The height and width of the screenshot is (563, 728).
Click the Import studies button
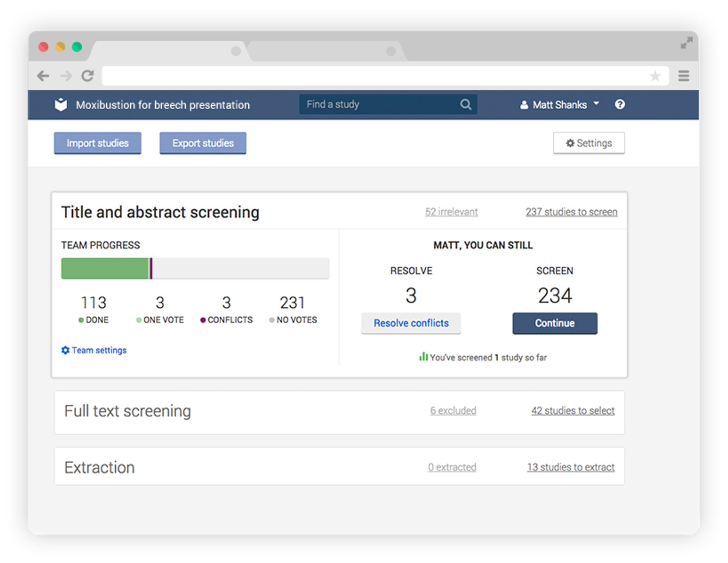97,143
